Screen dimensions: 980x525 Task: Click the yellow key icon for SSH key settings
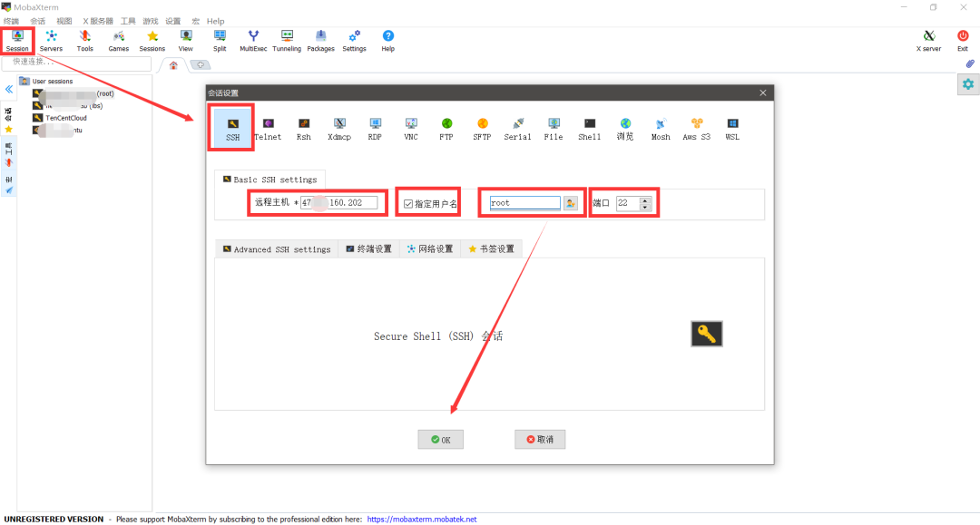706,334
